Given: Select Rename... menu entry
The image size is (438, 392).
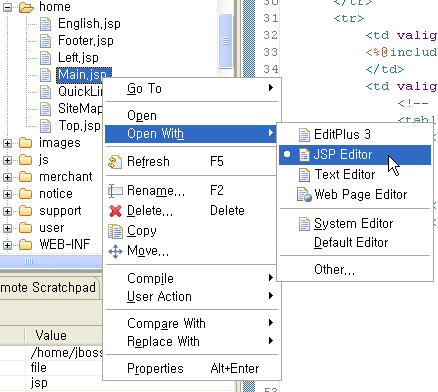Looking at the screenshot, I should pos(191,191).
